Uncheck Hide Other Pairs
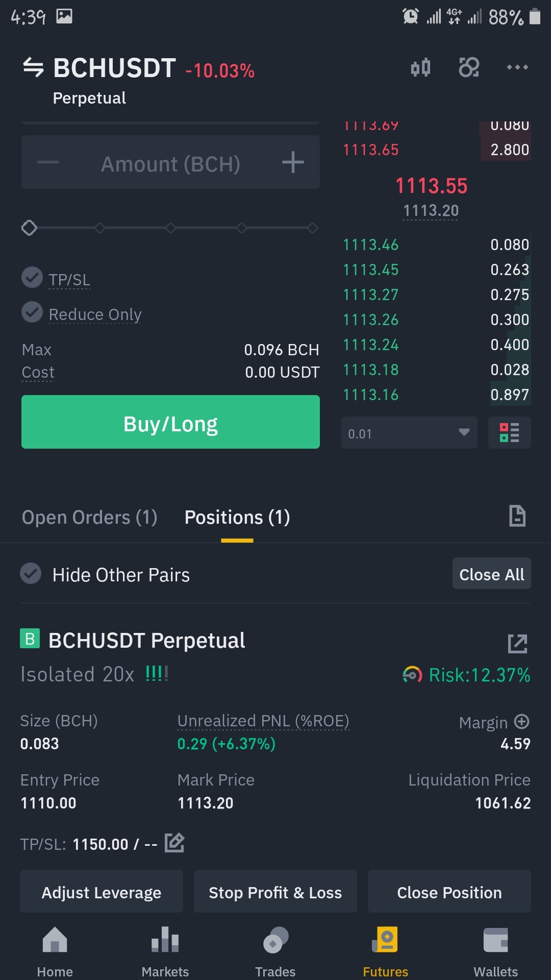Viewport: 551px width, 980px height. point(31,574)
